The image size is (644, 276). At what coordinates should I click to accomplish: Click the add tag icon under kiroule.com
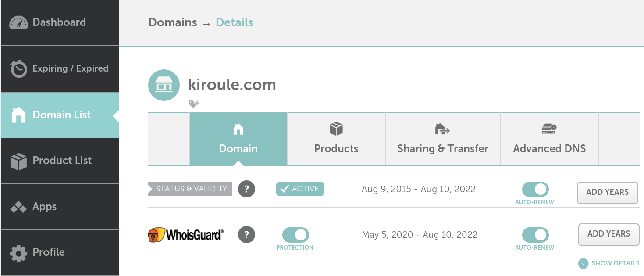click(194, 104)
